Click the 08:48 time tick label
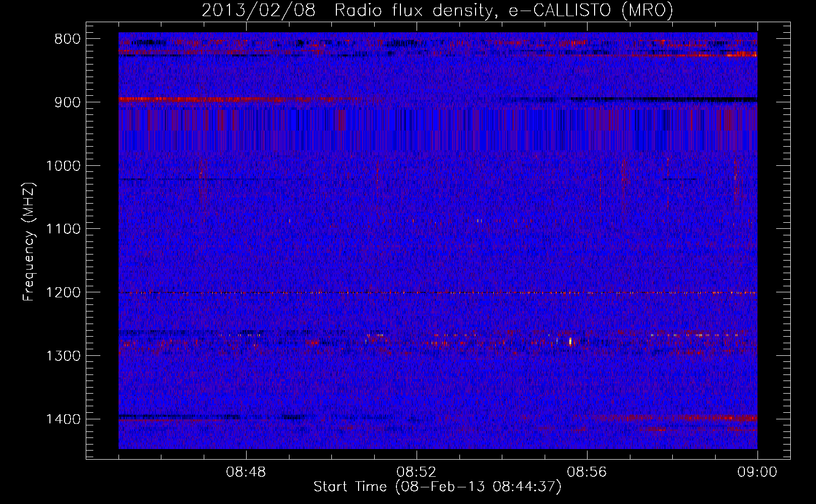Image resolution: width=816 pixels, height=504 pixels. tap(246, 472)
